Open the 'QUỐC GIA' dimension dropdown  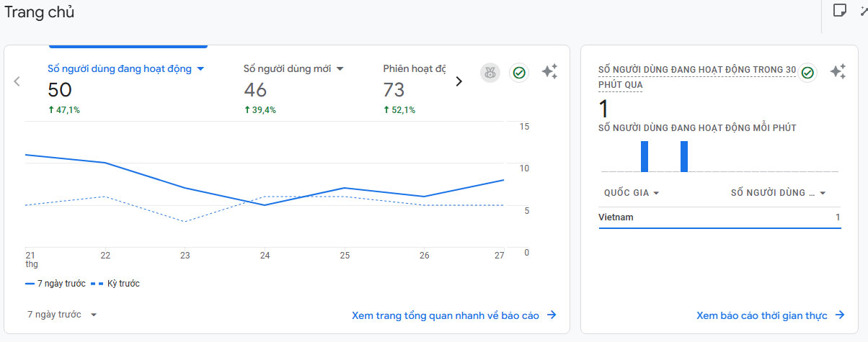[x=632, y=193]
